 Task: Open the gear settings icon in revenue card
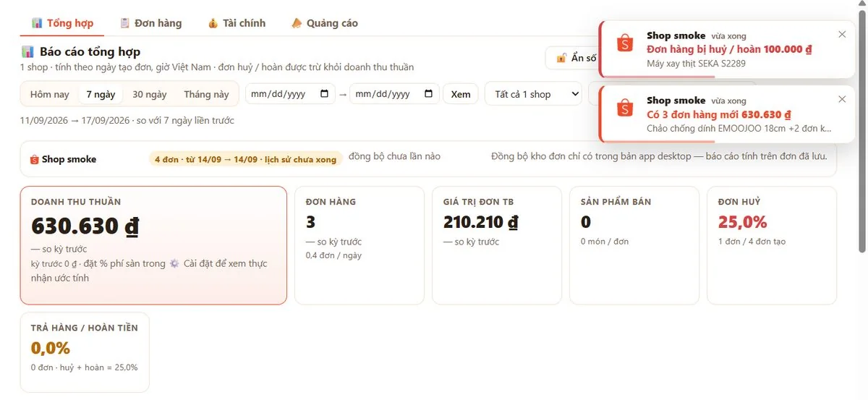click(174, 263)
